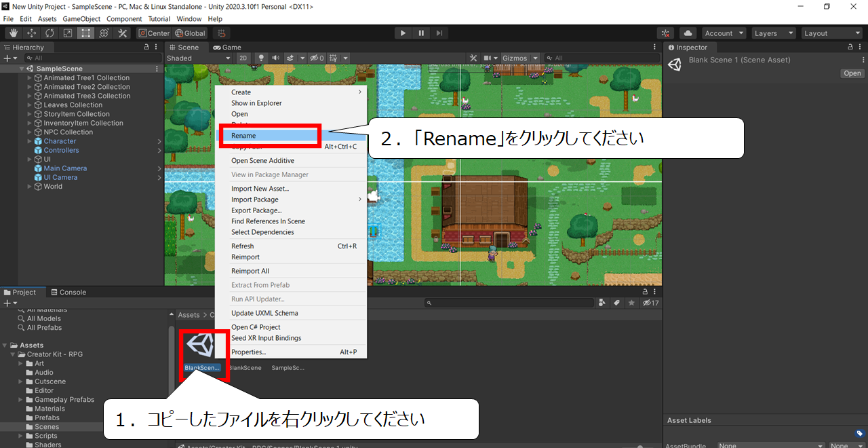Viewport: 868px width, 448px height.
Task: Click Project panel search field
Action: pyautogui.click(x=509, y=303)
